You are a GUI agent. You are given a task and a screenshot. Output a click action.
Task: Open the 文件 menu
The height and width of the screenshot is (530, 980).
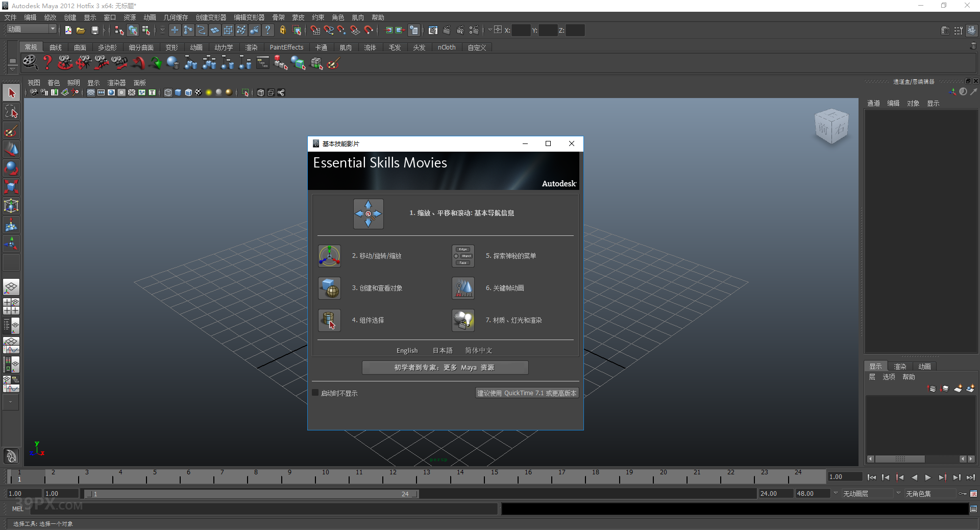10,17
